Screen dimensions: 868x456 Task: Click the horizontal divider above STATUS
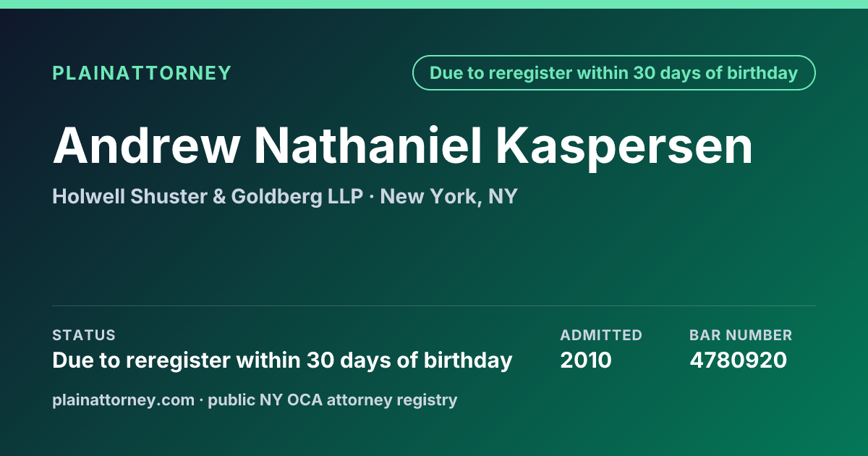[434, 305]
